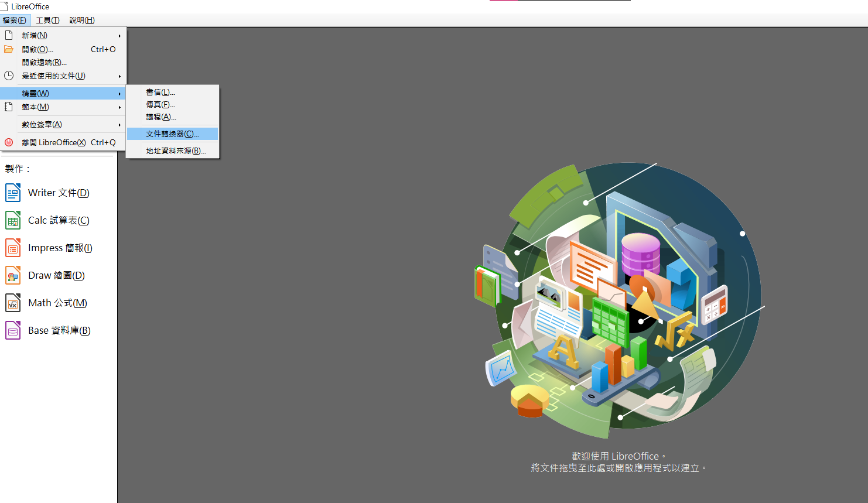Click the 歡迎使用 LibreOffice welcome text
The width and height of the screenshot is (868, 503).
(618, 456)
